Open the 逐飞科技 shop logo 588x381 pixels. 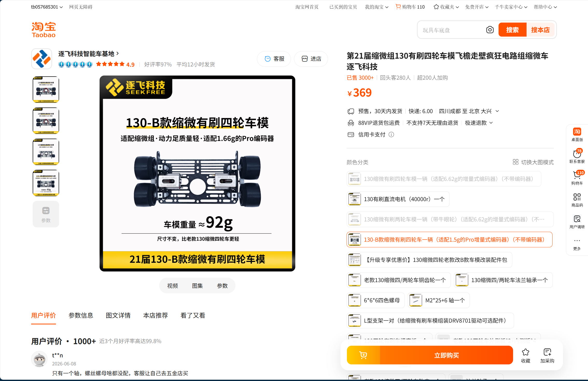coord(42,59)
